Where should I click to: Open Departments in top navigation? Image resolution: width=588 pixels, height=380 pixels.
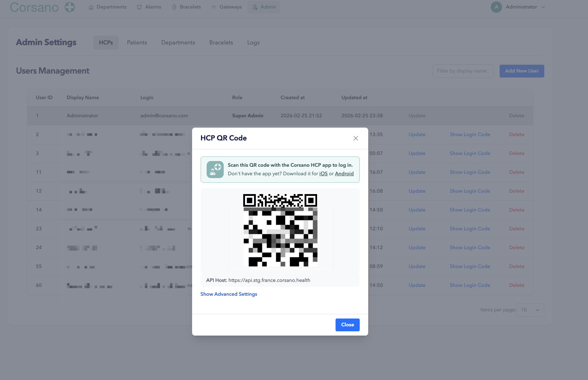[x=107, y=7]
